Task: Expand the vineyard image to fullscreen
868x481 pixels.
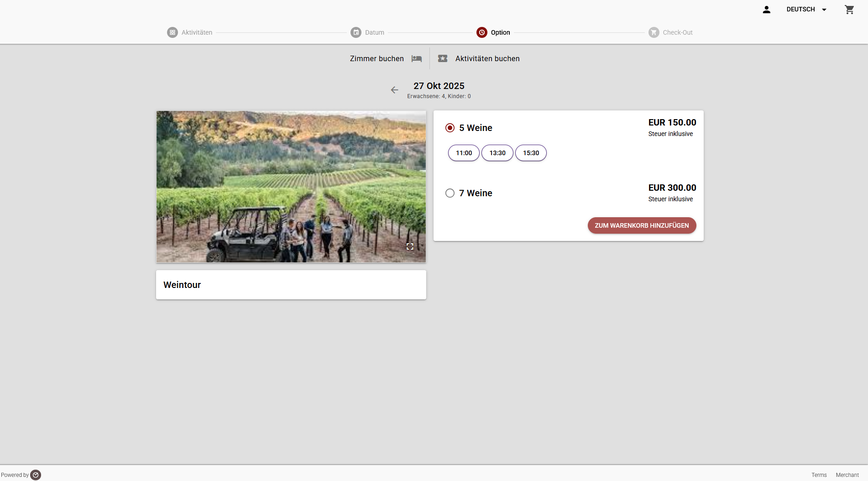Action: click(410, 246)
